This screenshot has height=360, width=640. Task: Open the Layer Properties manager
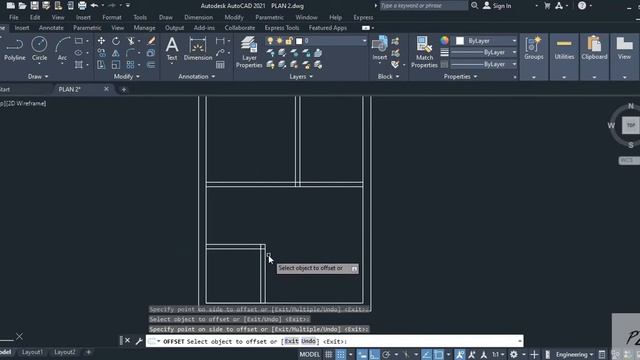[x=249, y=52]
